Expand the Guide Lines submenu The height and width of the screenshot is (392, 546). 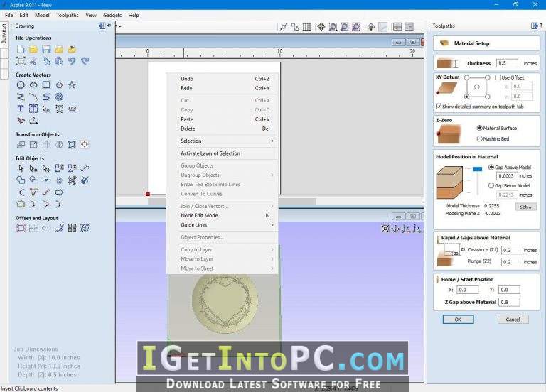pyautogui.click(x=222, y=225)
